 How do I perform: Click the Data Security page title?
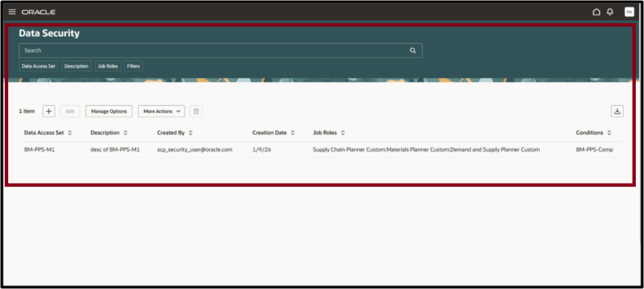coord(49,33)
